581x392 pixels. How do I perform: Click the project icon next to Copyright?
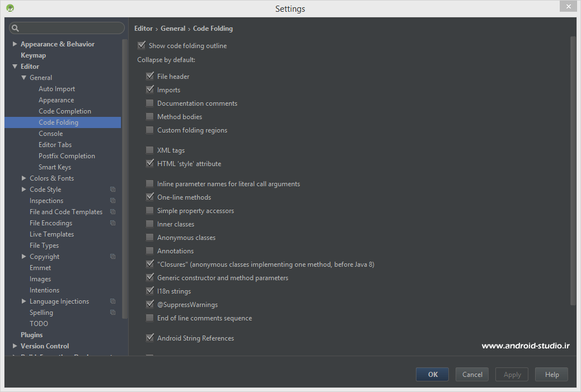pos(113,257)
